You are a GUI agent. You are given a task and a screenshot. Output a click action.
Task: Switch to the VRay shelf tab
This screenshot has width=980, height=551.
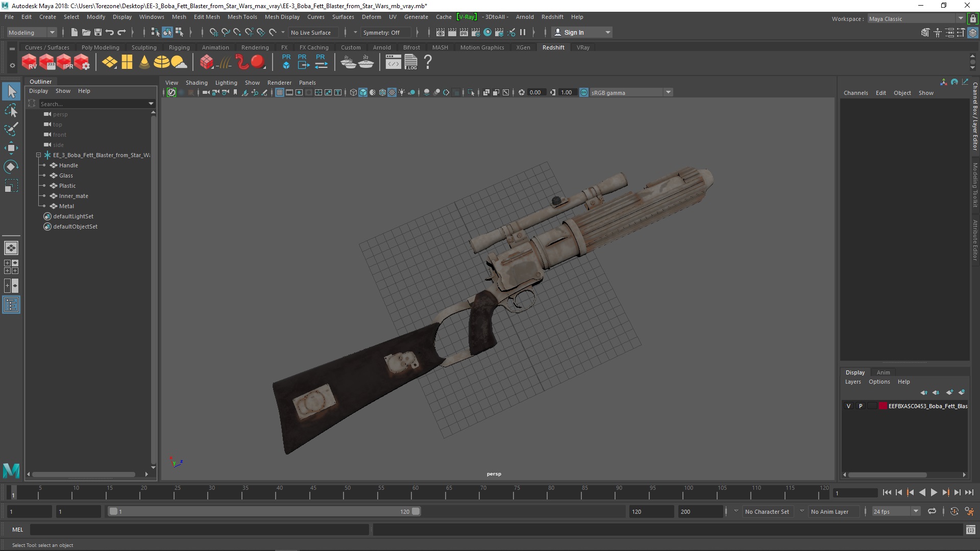[583, 47]
